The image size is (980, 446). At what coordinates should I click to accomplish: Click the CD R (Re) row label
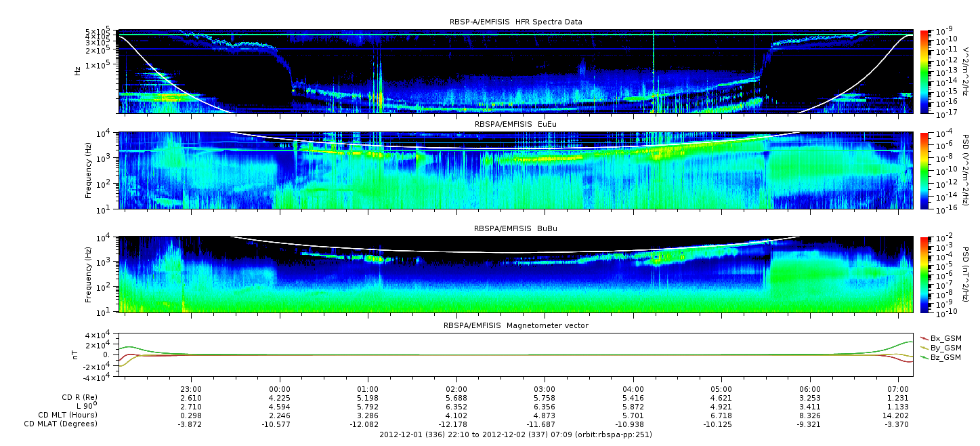pos(75,398)
